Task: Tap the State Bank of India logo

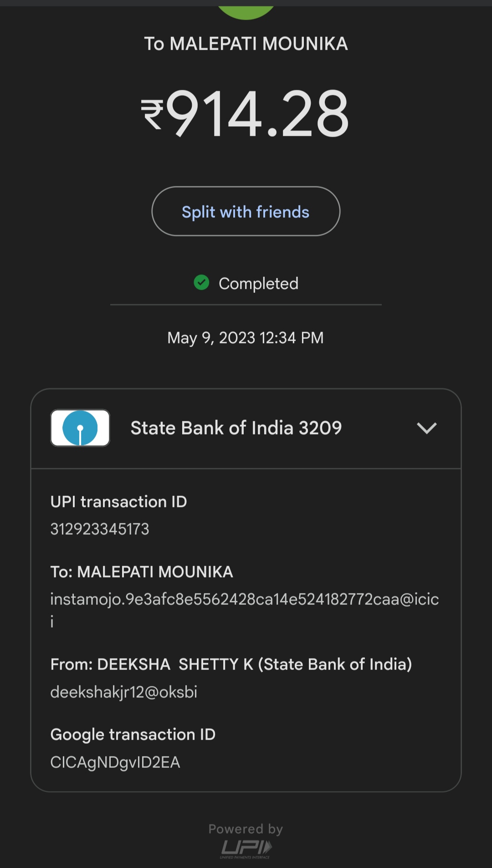Action: pyautogui.click(x=80, y=428)
